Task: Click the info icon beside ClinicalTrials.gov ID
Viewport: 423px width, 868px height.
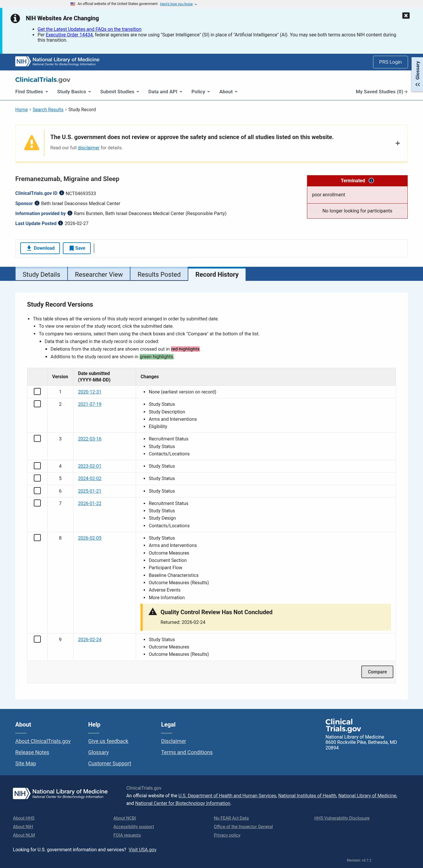Action: (62, 193)
